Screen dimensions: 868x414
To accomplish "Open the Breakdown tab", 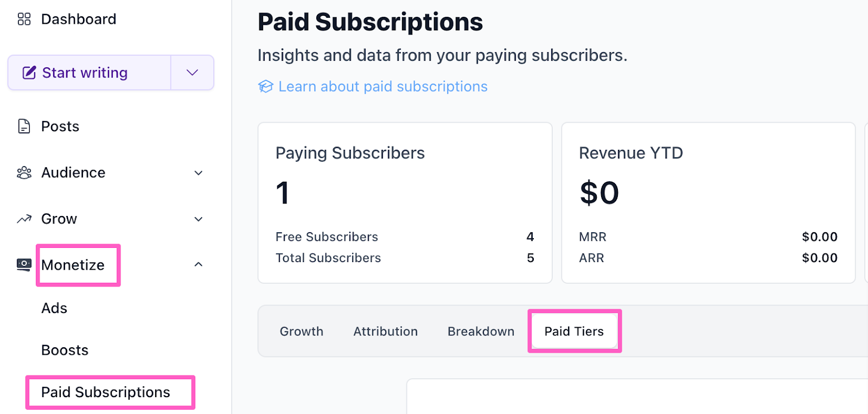I will (x=481, y=332).
